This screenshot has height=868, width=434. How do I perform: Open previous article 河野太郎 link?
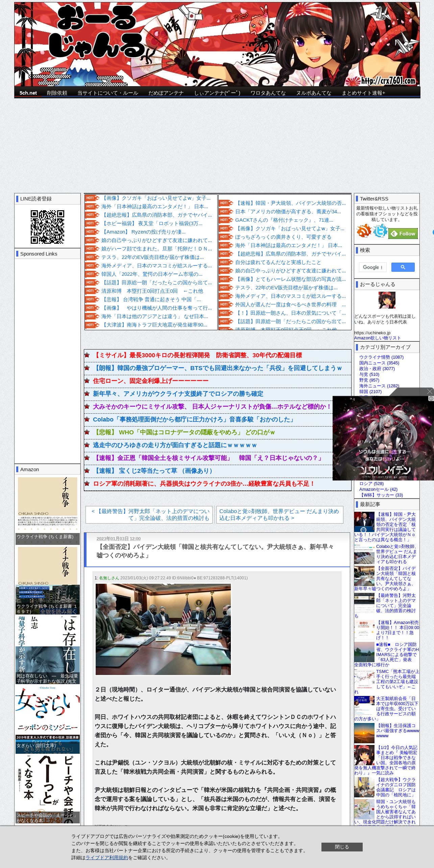point(149,515)
